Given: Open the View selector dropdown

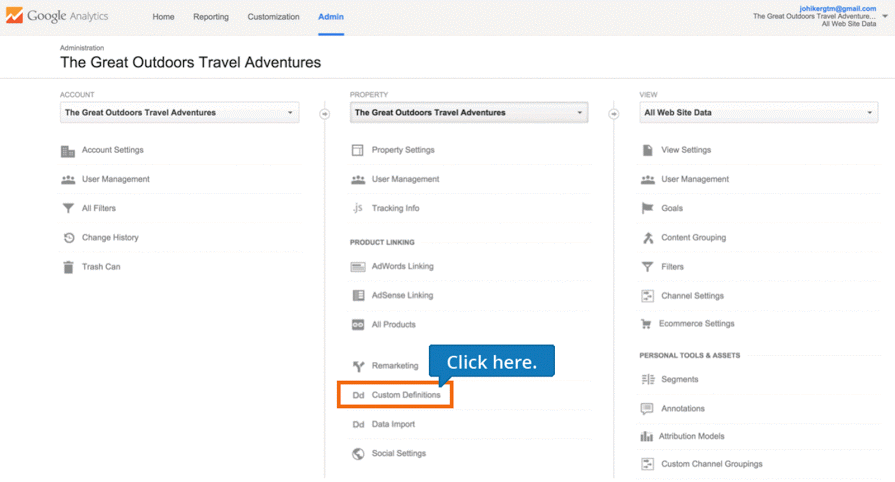Looking at the screenshot, I should (759, 113).
